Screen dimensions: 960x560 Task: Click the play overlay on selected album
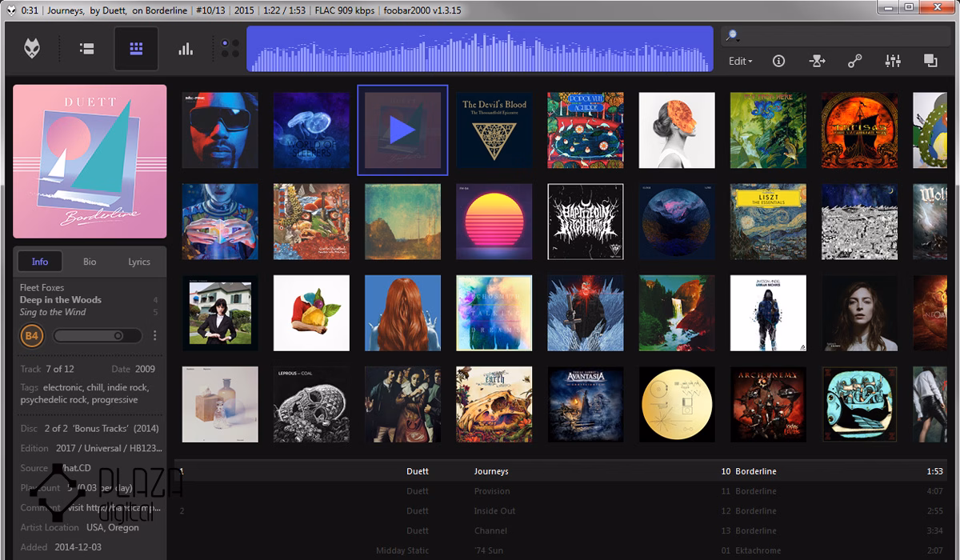402,130
